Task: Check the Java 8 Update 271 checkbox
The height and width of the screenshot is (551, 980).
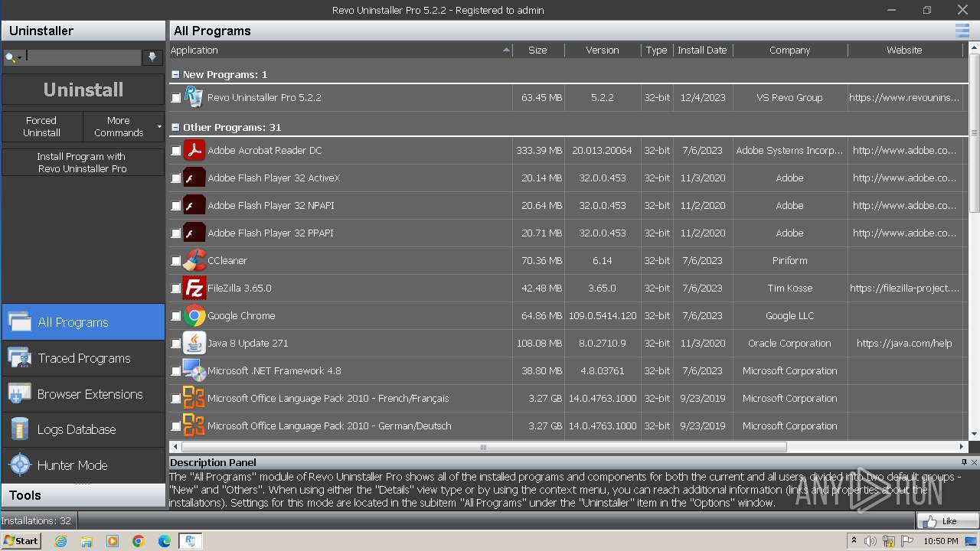Action: tap(176, 344)
